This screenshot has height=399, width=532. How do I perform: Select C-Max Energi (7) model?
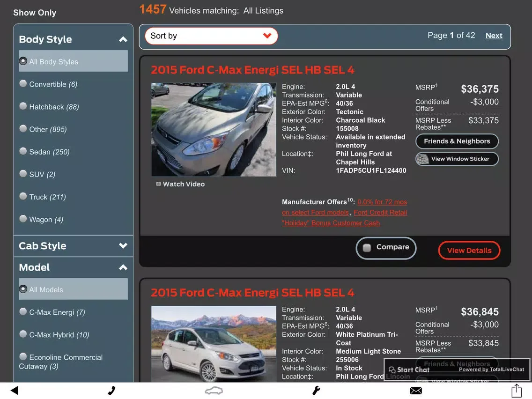tap(23, 311)
